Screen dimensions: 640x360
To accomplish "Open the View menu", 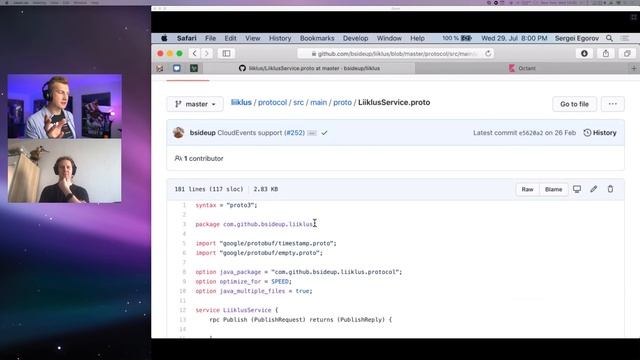I will 253,38.
